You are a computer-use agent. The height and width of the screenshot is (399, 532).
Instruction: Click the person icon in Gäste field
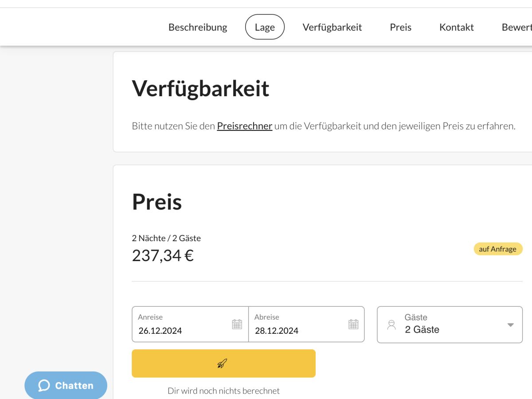coord(391,325)
